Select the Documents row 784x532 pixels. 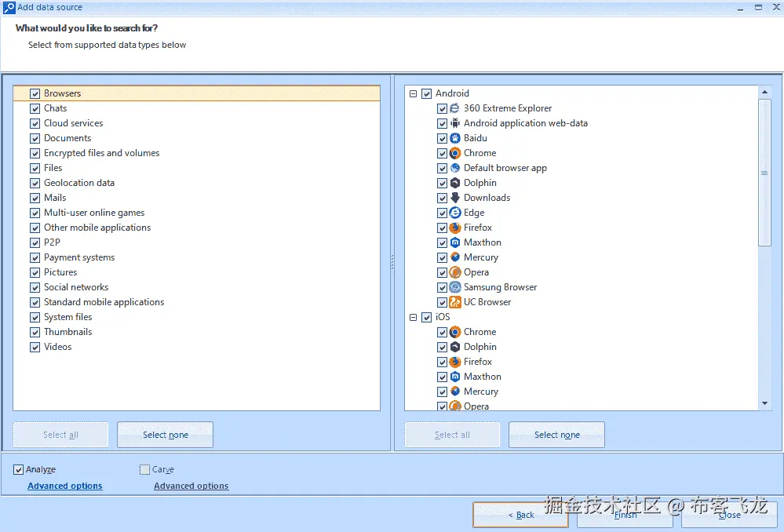pos(196,138)
